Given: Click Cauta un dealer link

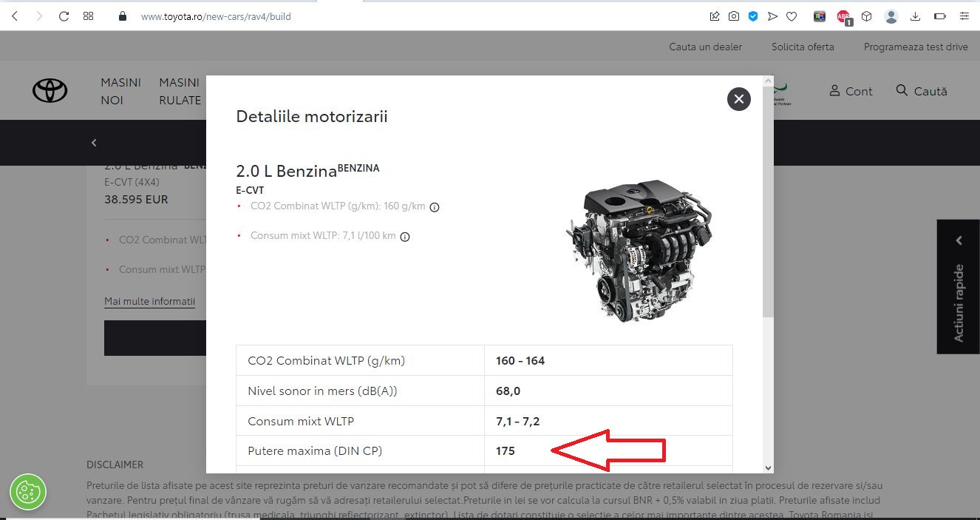Looking at the screenshot, I should point(705,47).
